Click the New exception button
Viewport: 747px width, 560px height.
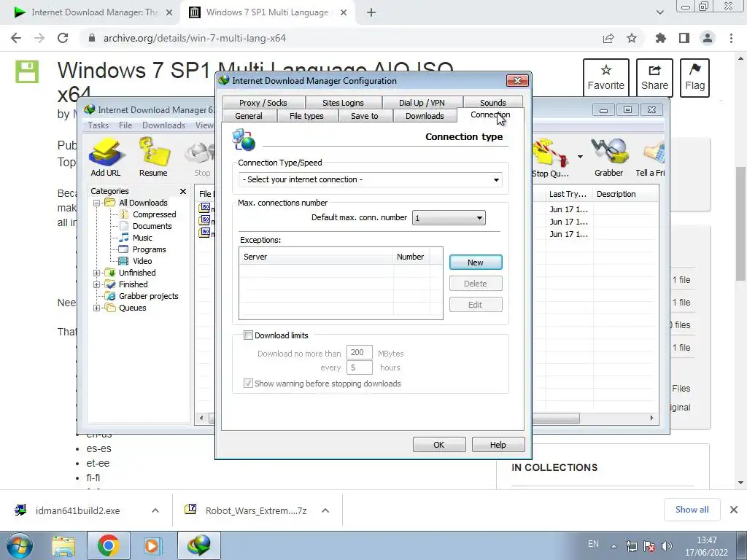476,262
